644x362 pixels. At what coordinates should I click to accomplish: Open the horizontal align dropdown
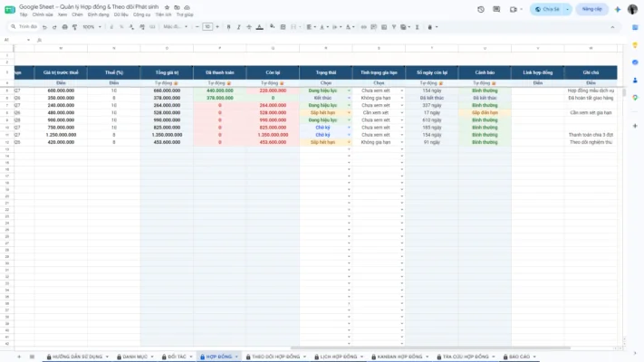click(x=311, y=27)
